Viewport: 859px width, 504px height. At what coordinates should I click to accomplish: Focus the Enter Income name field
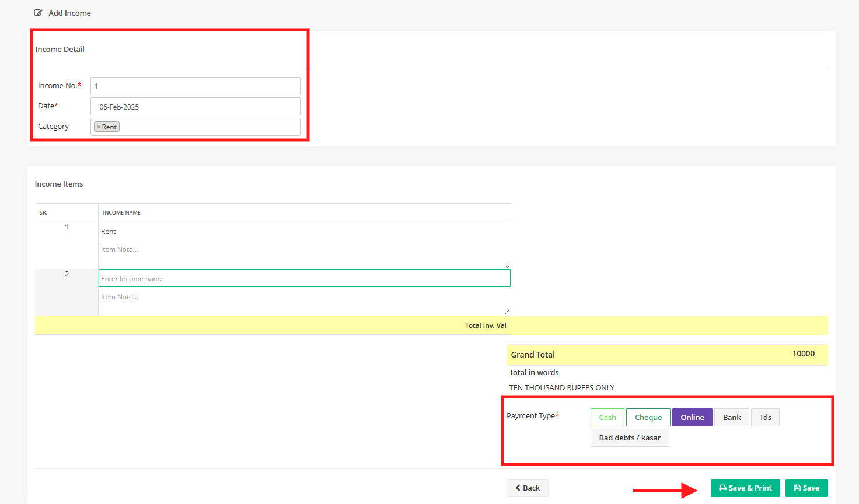[304, 279]
